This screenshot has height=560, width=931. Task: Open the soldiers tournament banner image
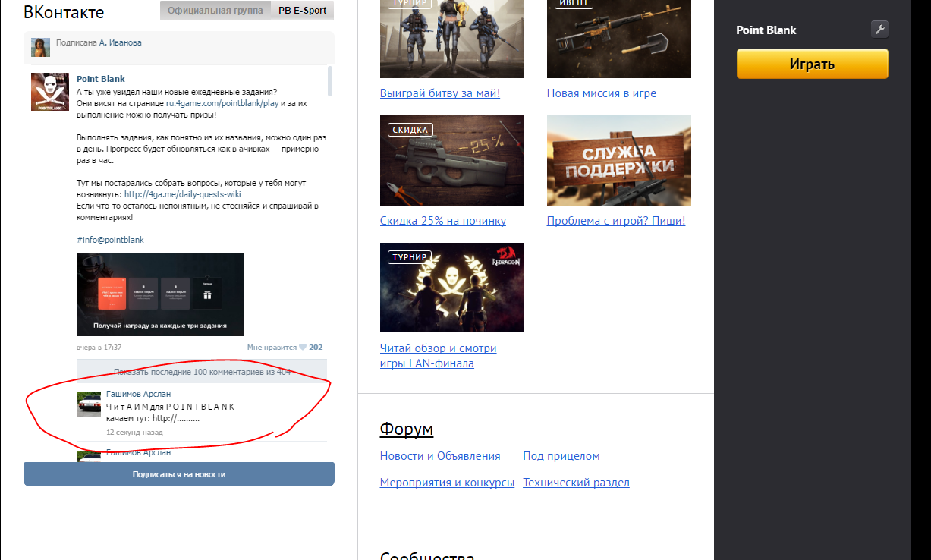452,39
